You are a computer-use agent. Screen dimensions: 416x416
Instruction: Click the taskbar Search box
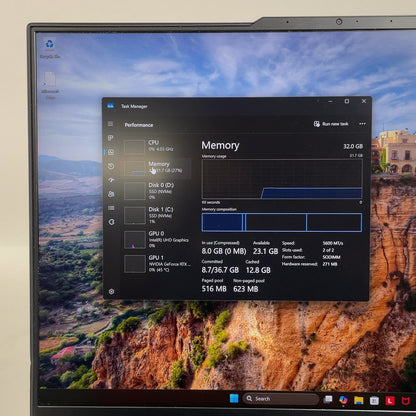coord(281,399)
